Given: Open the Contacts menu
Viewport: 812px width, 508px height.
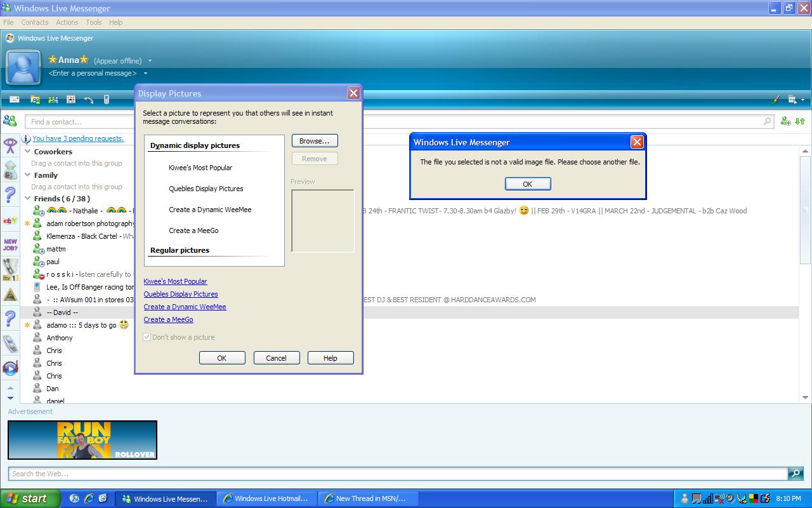Looking at the screenshot, I should click(34, 22).
